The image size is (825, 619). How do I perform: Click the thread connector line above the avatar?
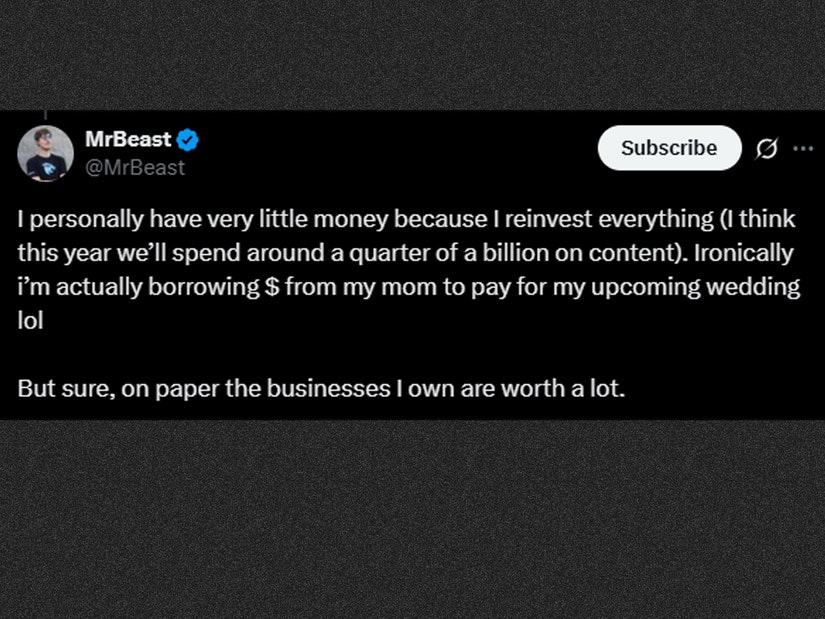(45, 115)
